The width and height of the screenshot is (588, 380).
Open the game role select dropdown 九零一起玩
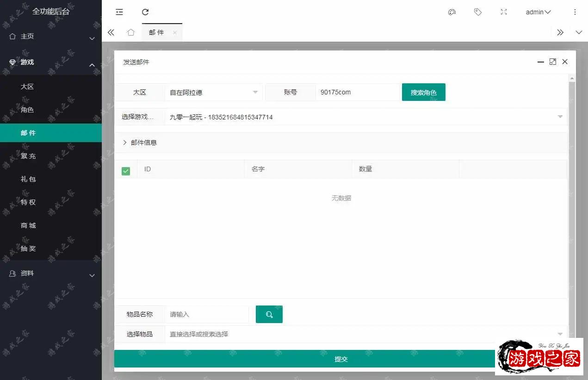coord(366,117)
